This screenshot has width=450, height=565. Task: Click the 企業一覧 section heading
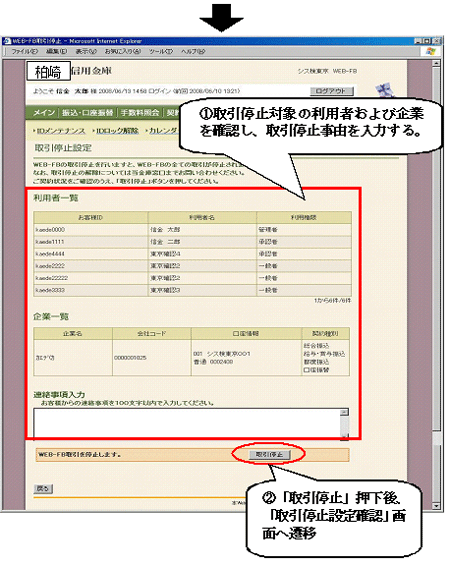tap(51, 316)
